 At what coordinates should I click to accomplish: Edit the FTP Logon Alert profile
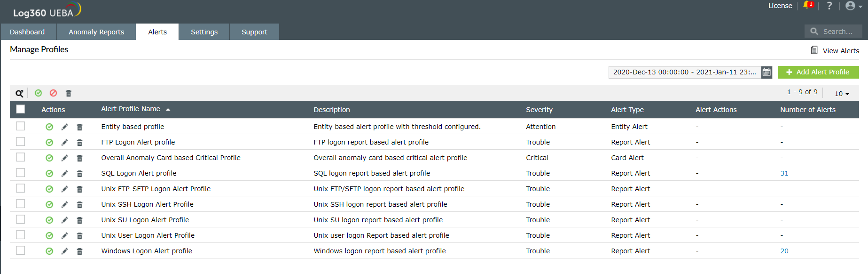point(64,142)
